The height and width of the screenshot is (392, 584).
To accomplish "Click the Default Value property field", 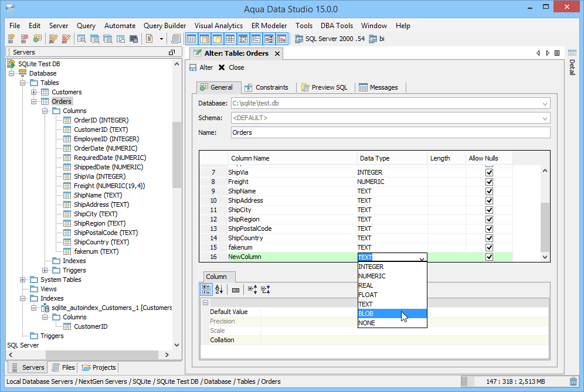I will click(405, 312).
